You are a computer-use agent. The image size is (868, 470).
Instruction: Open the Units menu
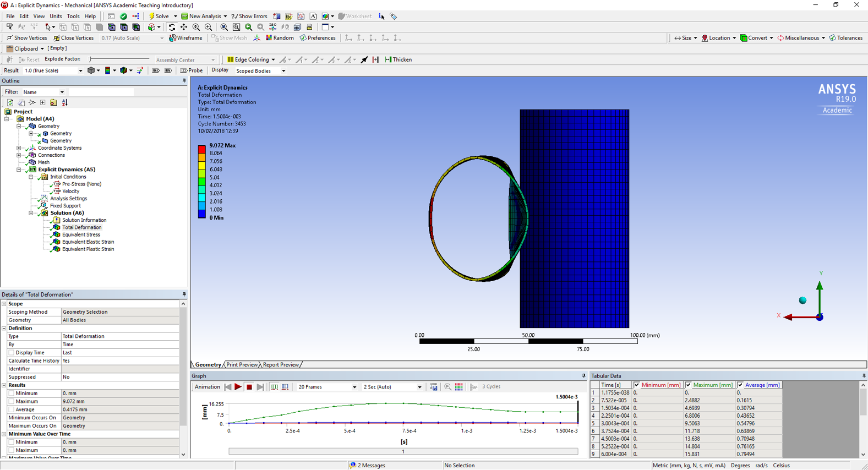pyautogui.click(x=56, y=17)
